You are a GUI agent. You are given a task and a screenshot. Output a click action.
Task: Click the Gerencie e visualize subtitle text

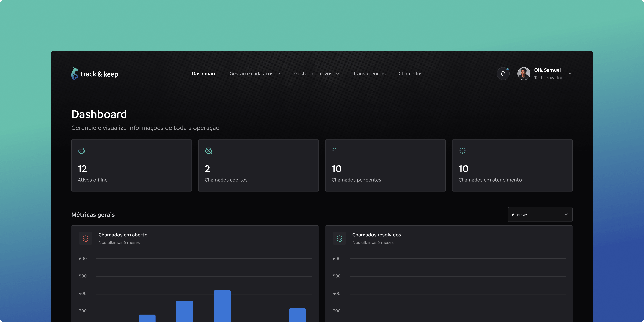point(145,128)
